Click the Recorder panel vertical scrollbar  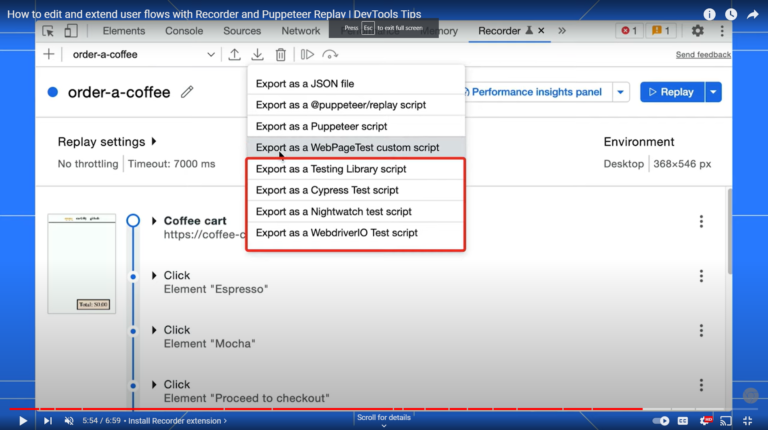pos(729,231)
